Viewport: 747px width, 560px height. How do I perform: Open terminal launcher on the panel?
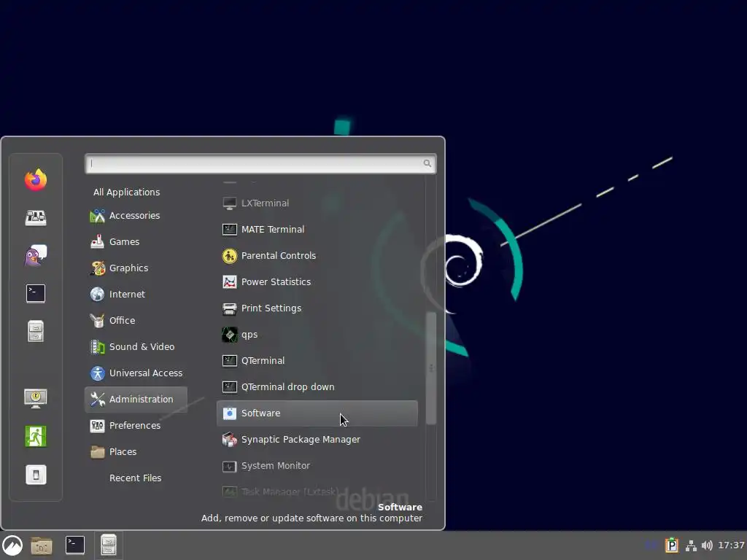tap(75, 545)
